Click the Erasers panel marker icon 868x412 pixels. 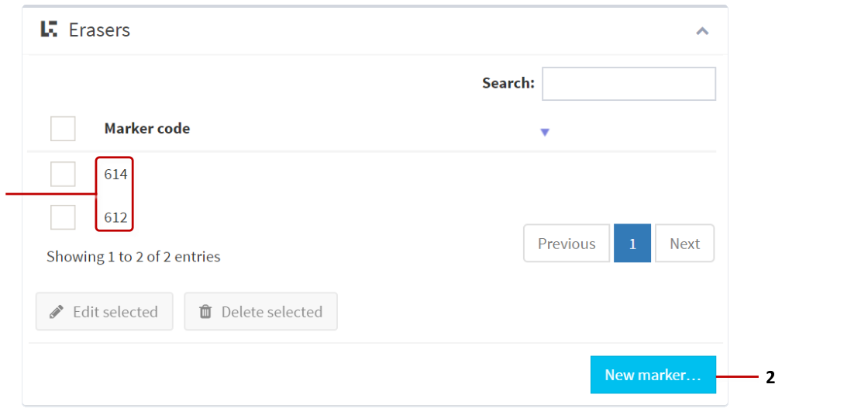point(49,29)
